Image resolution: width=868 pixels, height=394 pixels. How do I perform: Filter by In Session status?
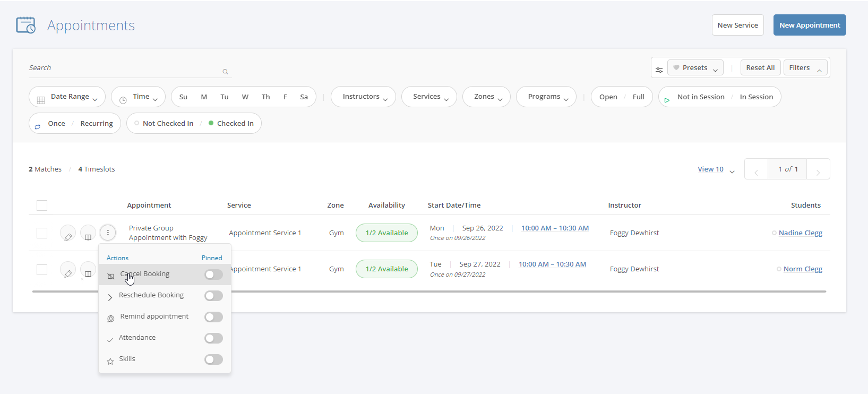click(x=757, y=97)
